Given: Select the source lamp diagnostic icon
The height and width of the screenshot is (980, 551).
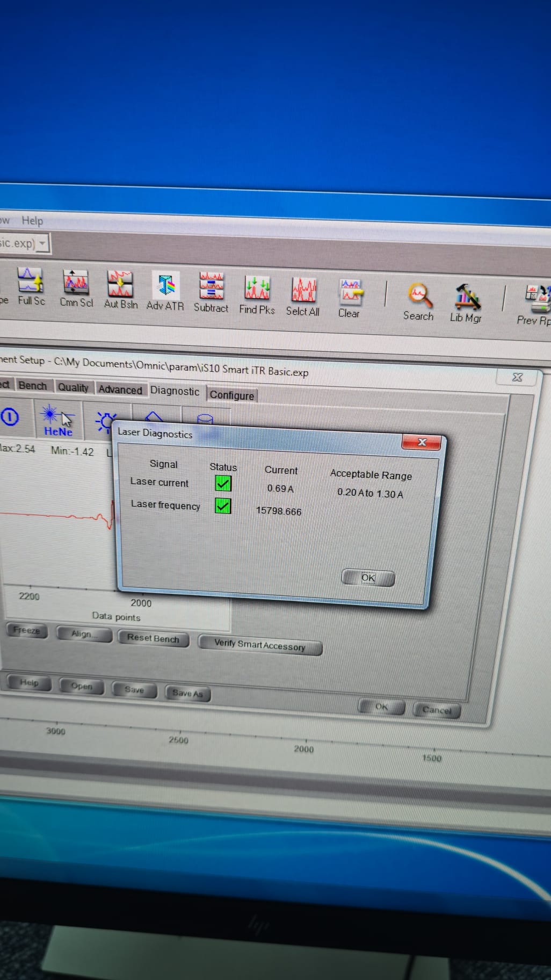Looking at the screenshot, I should 106,421.
